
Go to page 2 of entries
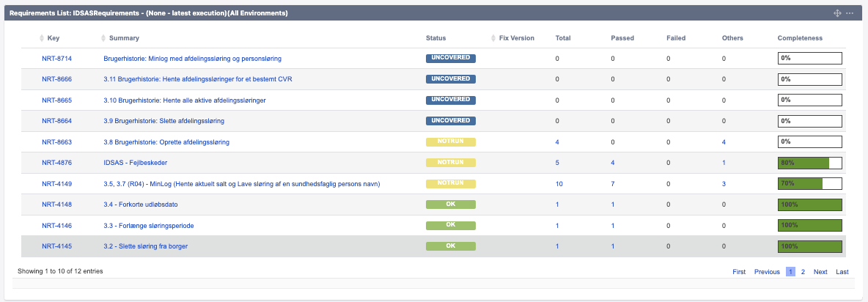(x=803, y=272)
